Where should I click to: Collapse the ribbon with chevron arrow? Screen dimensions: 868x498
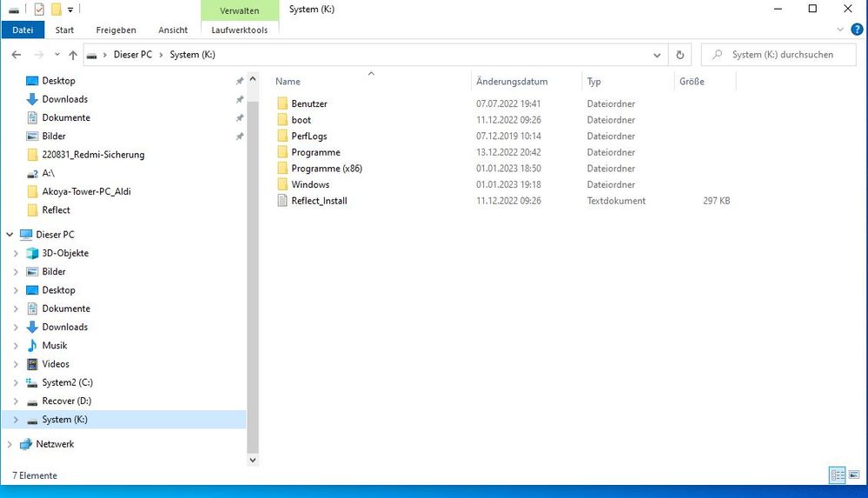[841, 30]
